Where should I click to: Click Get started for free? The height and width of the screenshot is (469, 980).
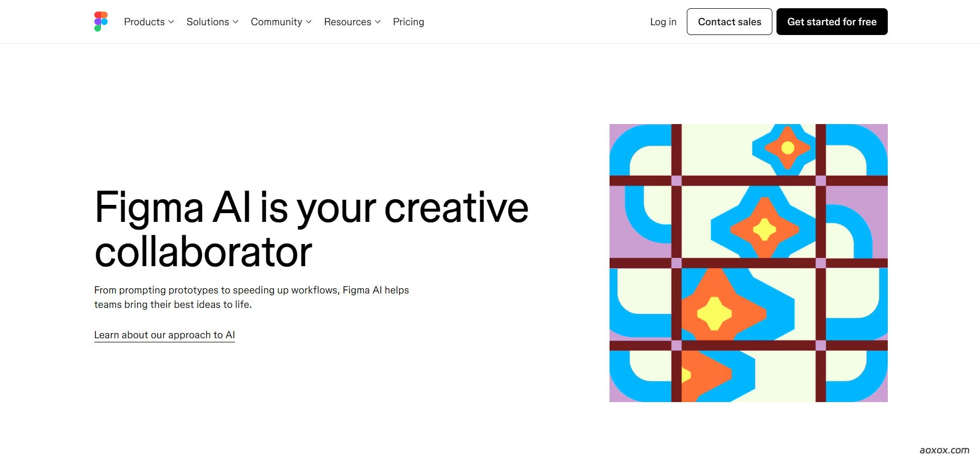pyautogui.click(x=832, y=22)
